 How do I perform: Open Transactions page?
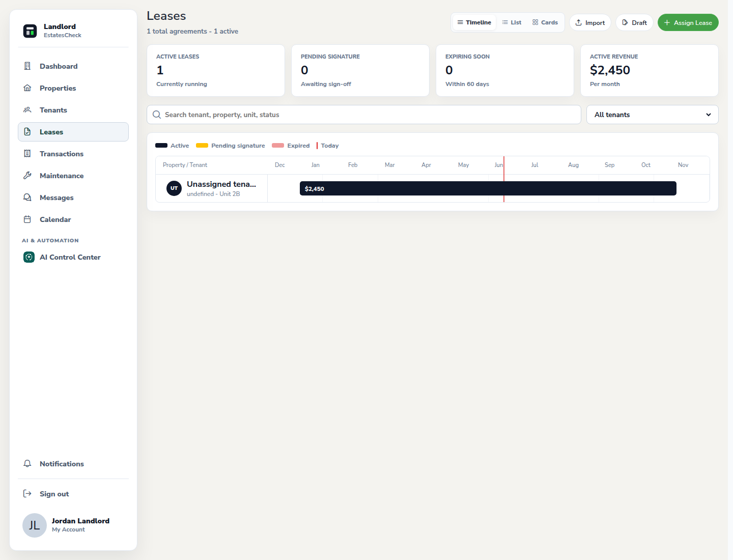pos(73,154)
